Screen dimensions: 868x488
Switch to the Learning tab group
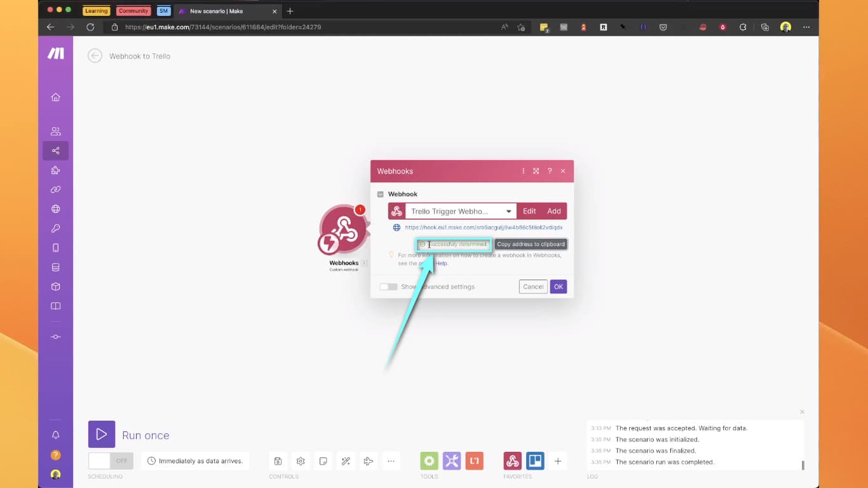click(x=97, y=11)
